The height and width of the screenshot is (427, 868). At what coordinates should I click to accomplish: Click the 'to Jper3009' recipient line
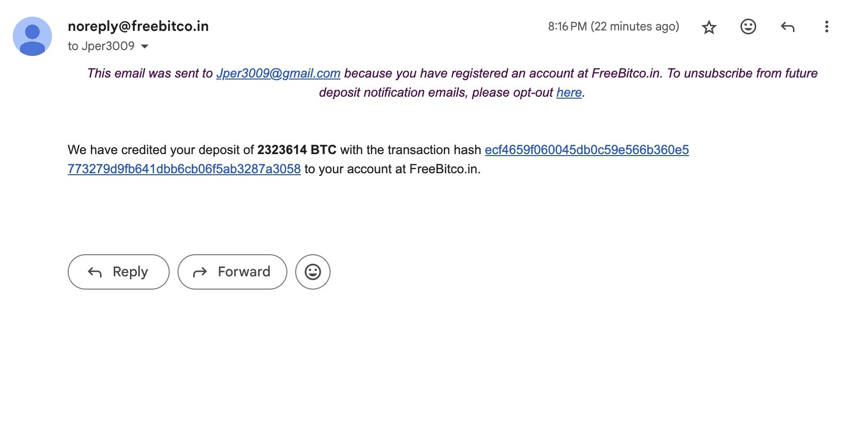101,46
